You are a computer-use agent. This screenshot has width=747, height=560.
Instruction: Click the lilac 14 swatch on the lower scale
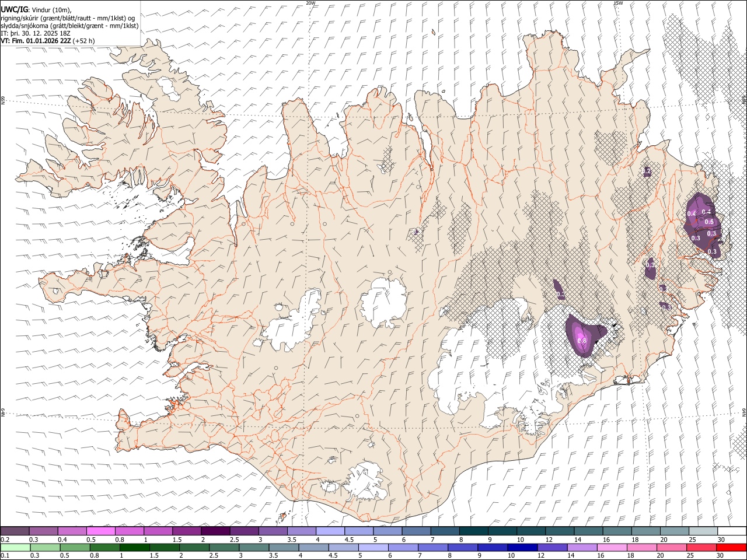click(x=581, y=547)
